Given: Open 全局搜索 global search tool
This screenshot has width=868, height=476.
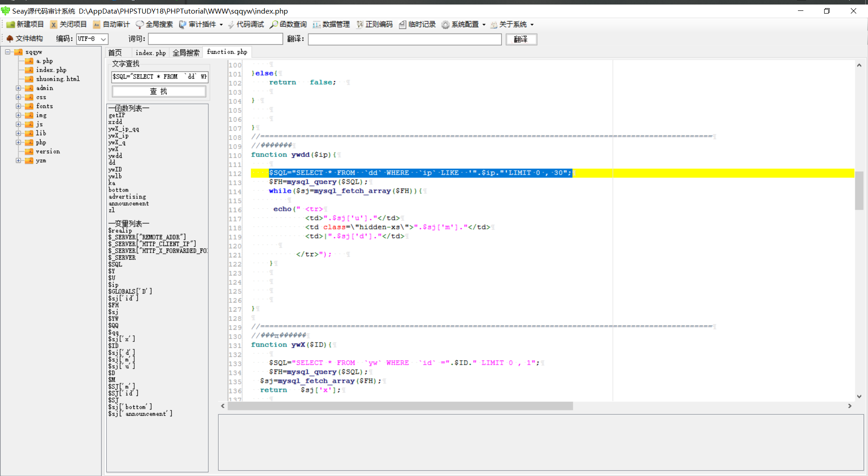Looking at the screenshot, I should coord(154,24).
